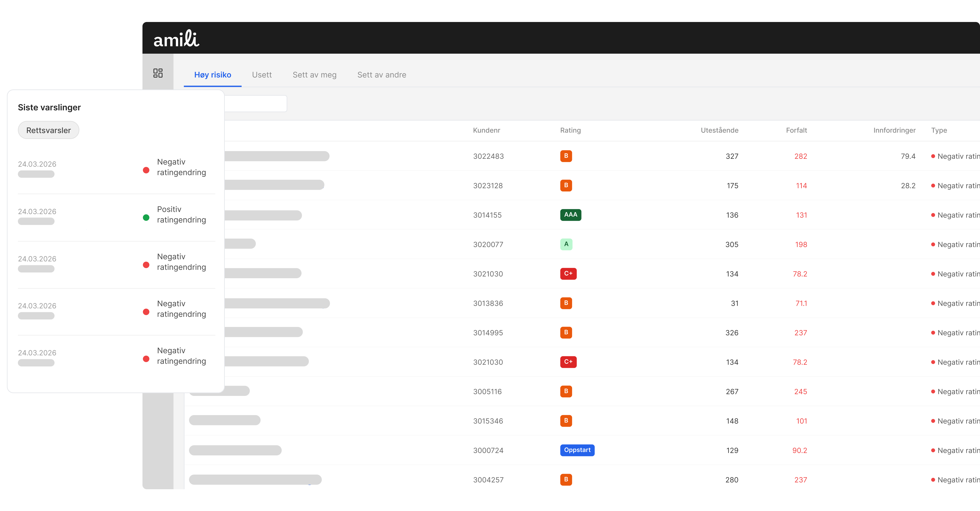Screen dimensions: 980x511
Task: Click the AAA rating badge
Action: [x=570, y=215]
